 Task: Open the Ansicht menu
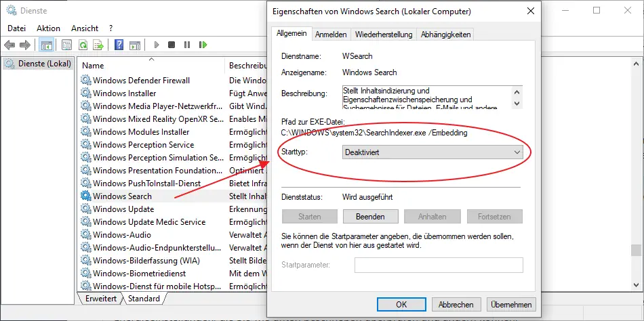click(x=85, y=28)
